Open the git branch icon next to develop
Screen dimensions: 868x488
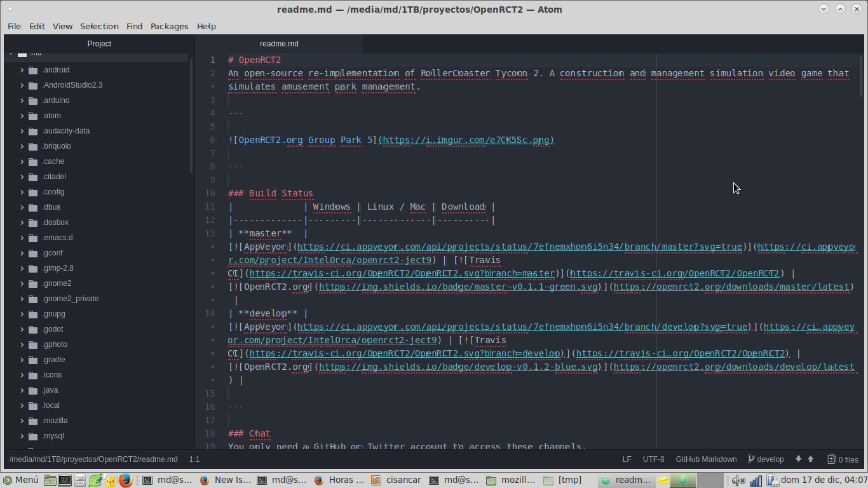752,459
